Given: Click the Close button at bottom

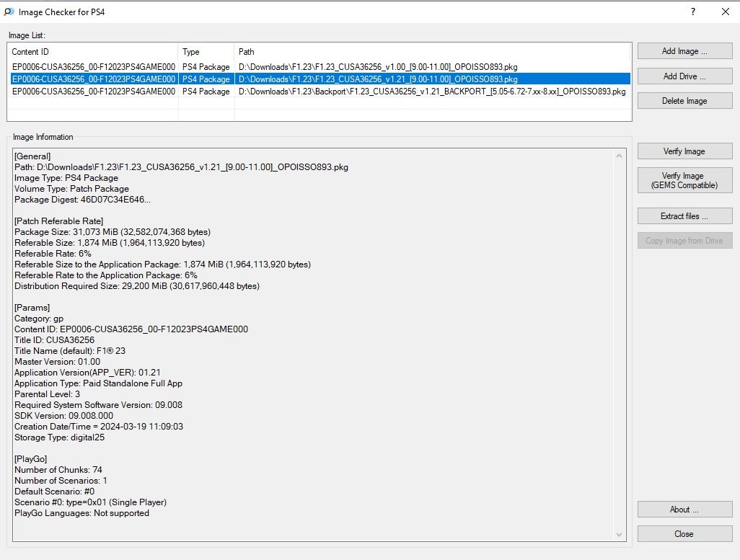Looking at the screenshot, I should tap(684, 533).
